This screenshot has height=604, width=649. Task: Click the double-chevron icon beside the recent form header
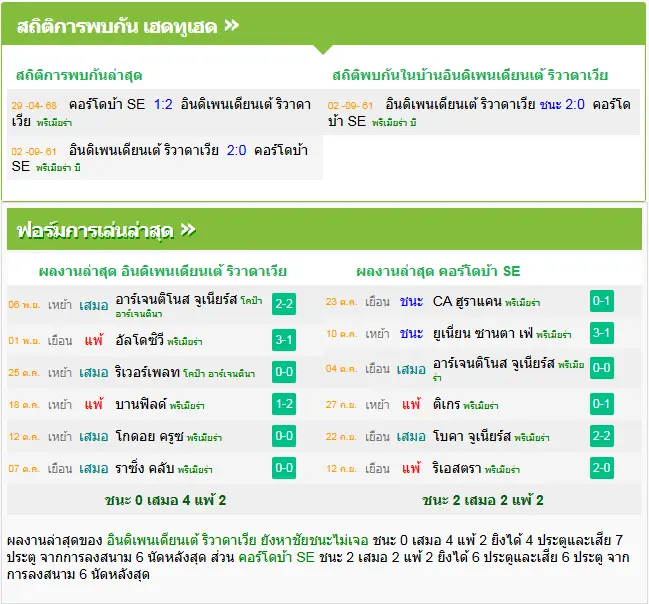188,230
